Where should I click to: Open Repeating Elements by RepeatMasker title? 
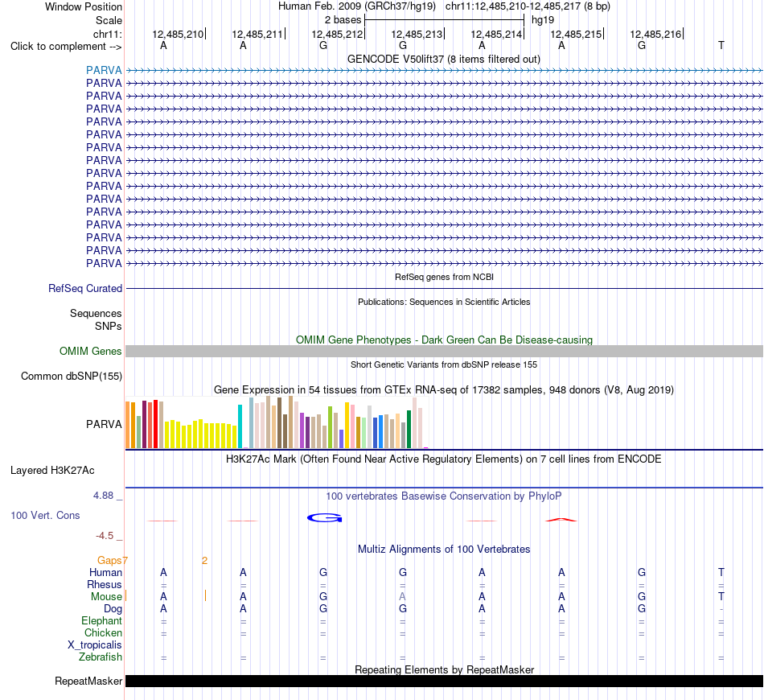[x=444, y=669]
